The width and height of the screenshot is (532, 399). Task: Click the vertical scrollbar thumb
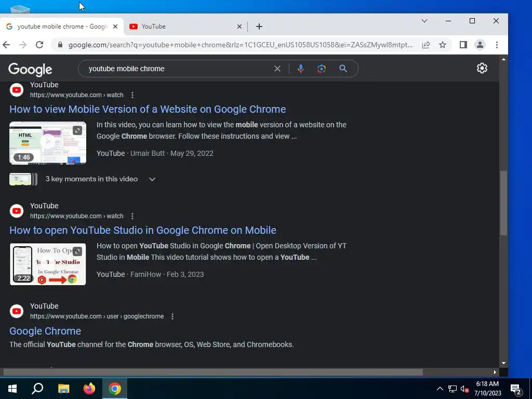click(x=503, y=203)
